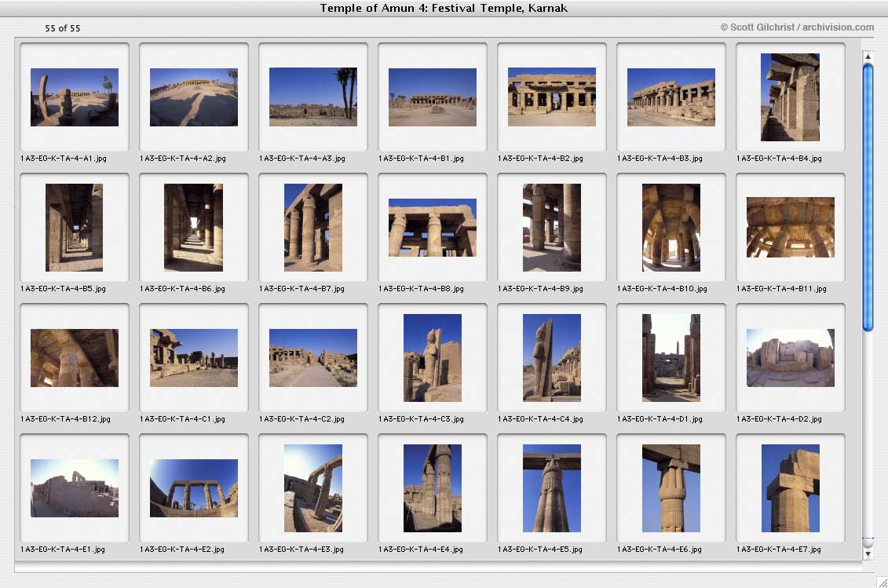Open the fisheye ceiling thumbnail 1A3-EG-K-TA-4-B10.jpg
Viewport: 888px width, 588px height.
(x=671, y=227)
